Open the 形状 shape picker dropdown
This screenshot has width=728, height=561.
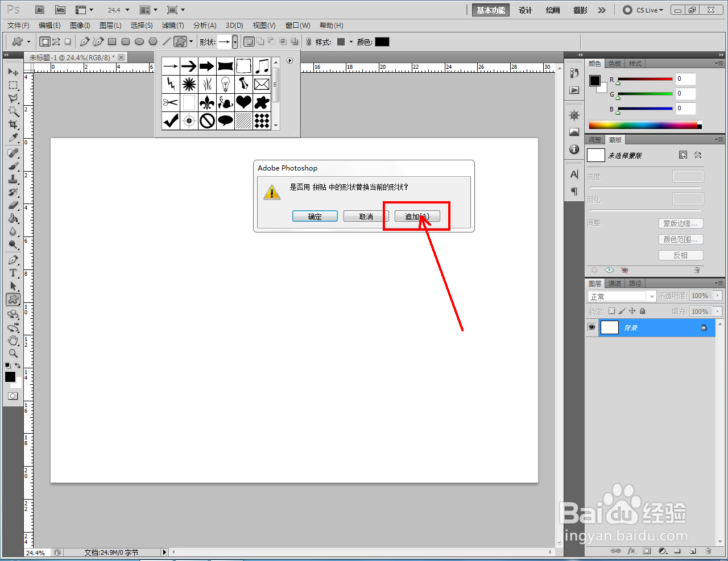(235, 42)
